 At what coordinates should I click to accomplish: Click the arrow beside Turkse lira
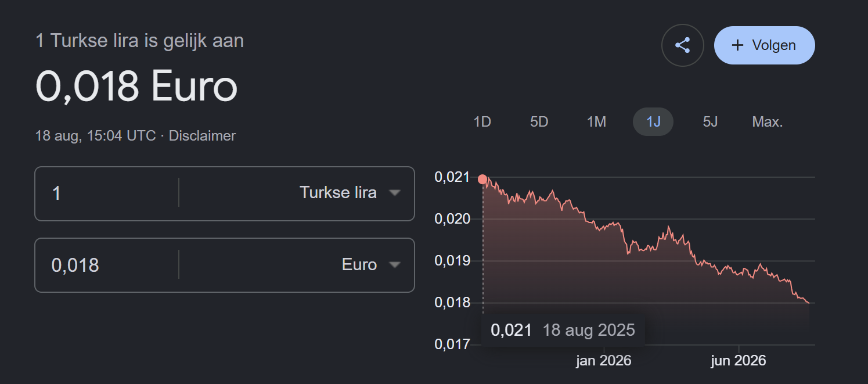click(395, 193)
